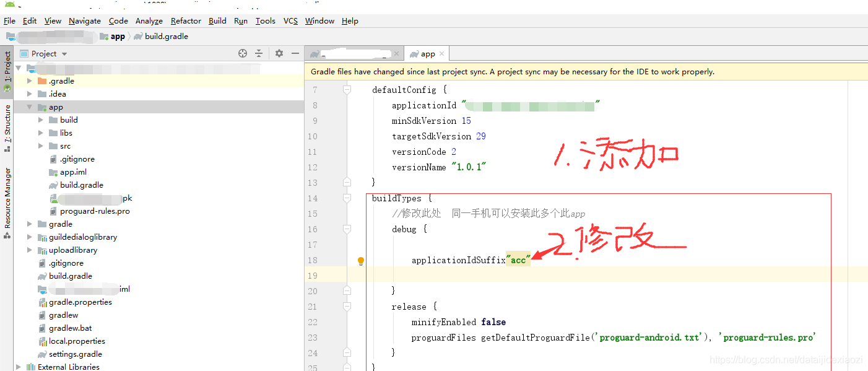The height and width of the screenshot is (371, 868).
Task: Select gradlew.bat file
Action: click(71, 328)
